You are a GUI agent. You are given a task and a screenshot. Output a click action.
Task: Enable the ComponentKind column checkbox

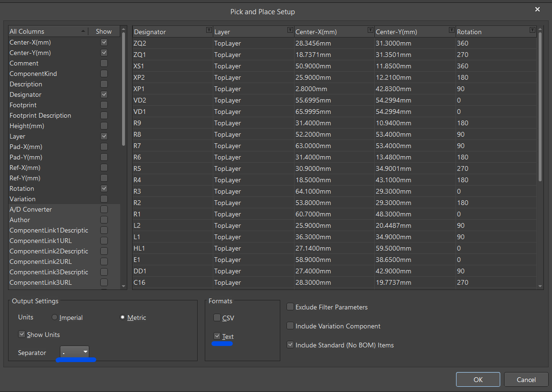point(104,74)
